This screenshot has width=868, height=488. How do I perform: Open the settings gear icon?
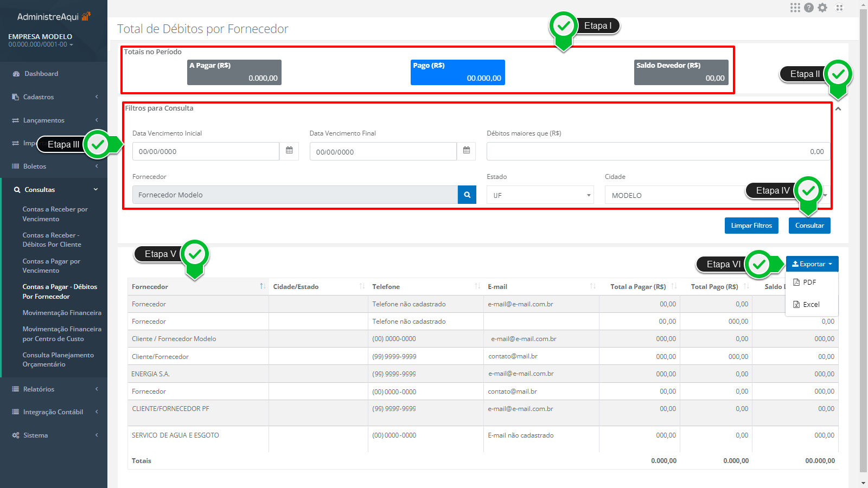click(822, 8)
